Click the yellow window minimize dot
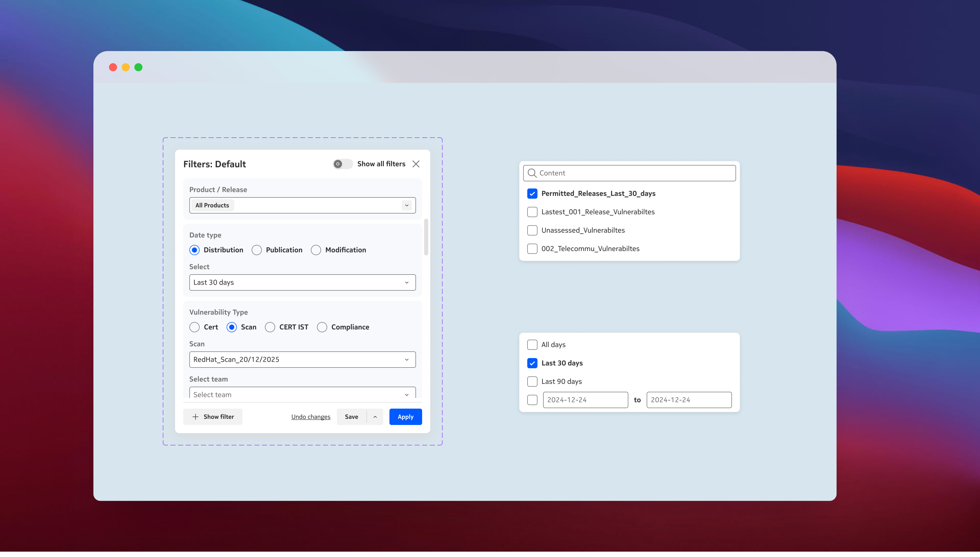Screen dimensions: 980x557 click(125, 67)
